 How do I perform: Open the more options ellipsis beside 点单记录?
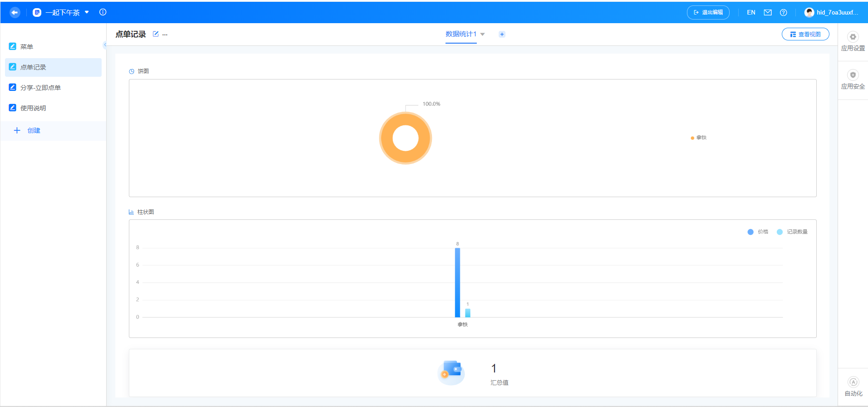(x=165, y=35)
